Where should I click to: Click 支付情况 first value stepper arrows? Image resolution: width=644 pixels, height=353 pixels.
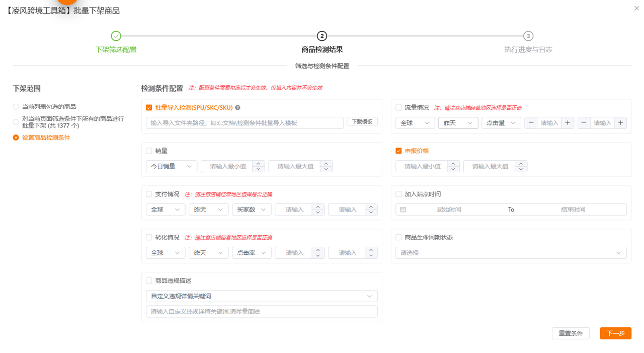click(318, 209)
